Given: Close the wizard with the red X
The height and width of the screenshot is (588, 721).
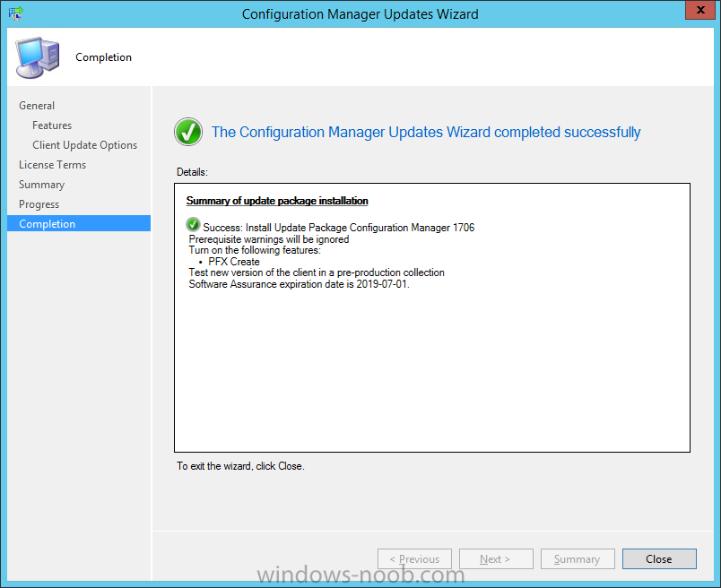Looking at the screenshot, I should click(699, 10).
